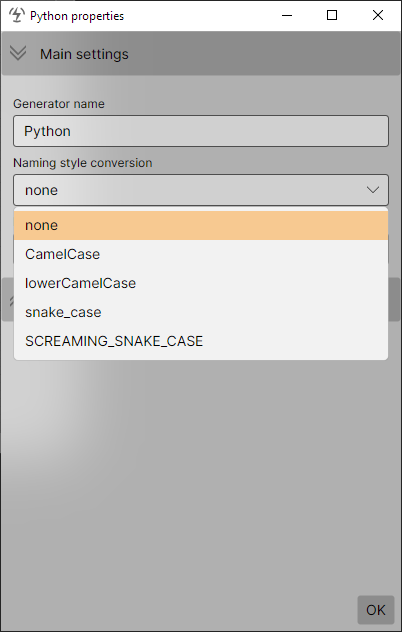Screen dimensions: 402x632
Task: Collapse the Main settings section chevron
Action: [18, 53]
